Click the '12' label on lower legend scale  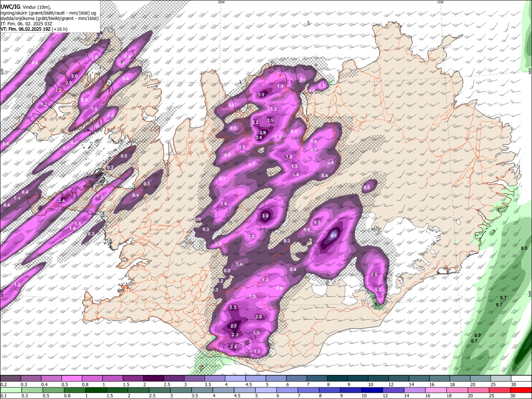coord(385,396)
